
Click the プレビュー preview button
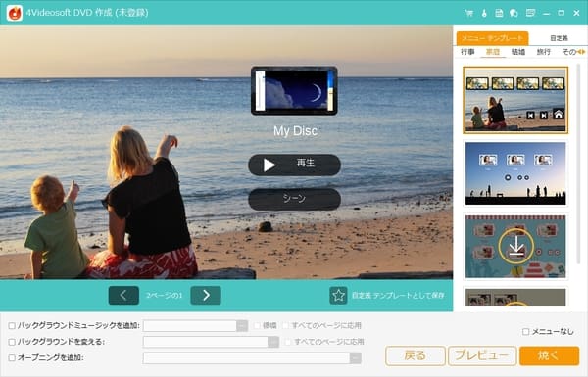tap(482, 355)
